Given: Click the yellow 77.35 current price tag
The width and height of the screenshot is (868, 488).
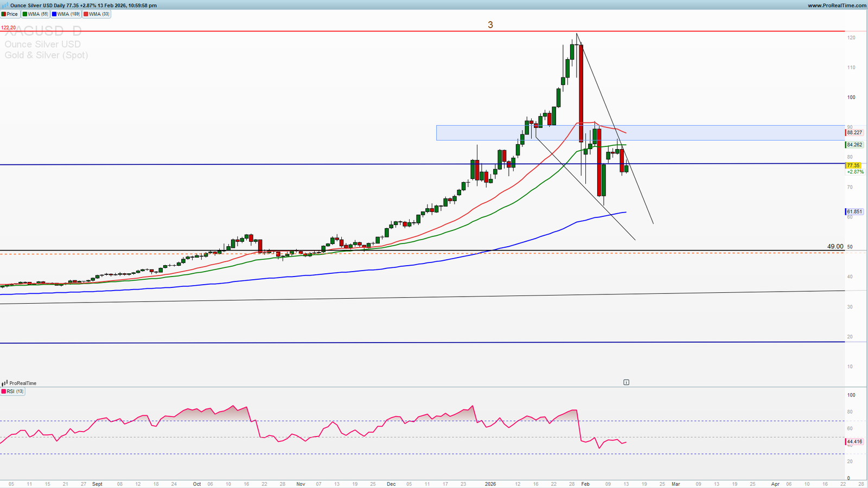Looking at the screenshot, I should pos(853,165).
